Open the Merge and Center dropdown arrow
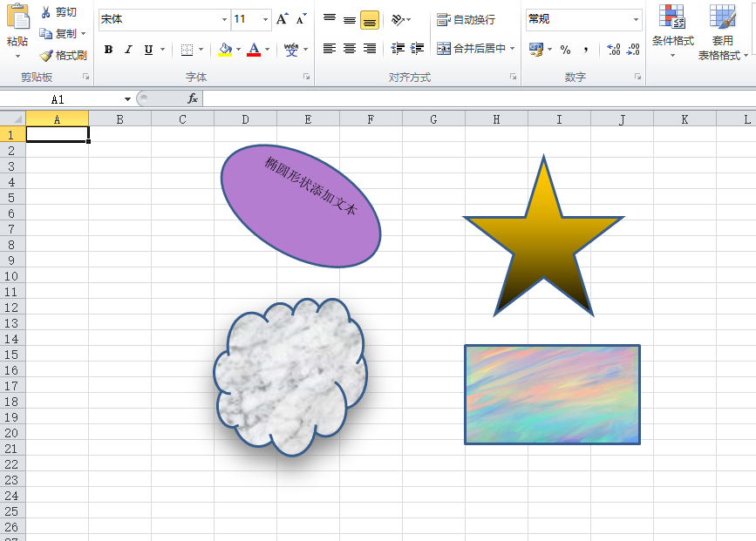The image size is (756, 541). tap(512, 48)
